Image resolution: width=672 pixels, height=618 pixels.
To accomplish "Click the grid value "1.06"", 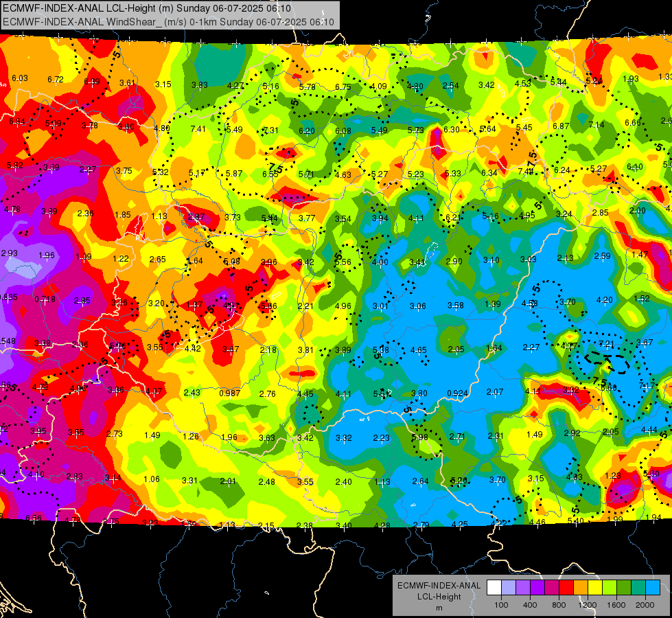I will tap(152, 479).
